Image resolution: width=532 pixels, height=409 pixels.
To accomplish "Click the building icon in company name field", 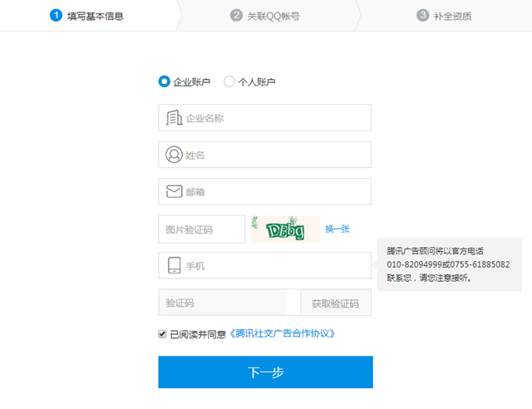I will coord(174,118).
